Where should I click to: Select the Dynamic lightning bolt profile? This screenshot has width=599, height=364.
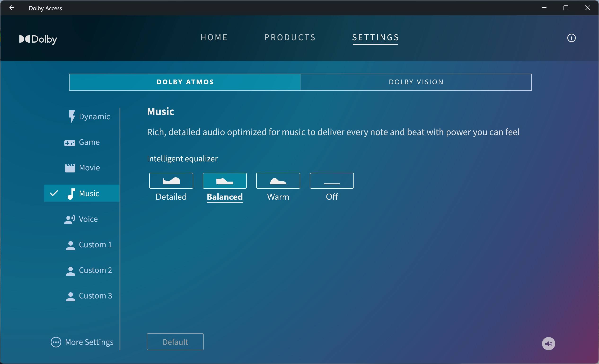point(72,116)
